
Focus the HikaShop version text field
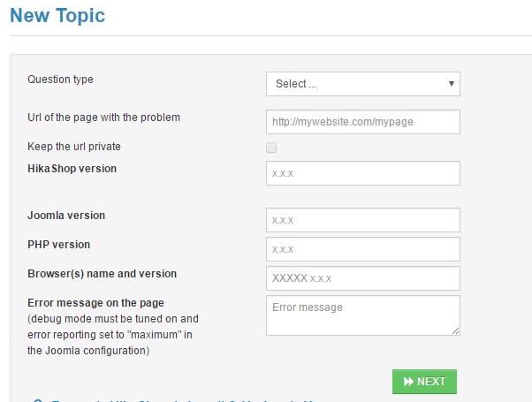click(362, 173)
